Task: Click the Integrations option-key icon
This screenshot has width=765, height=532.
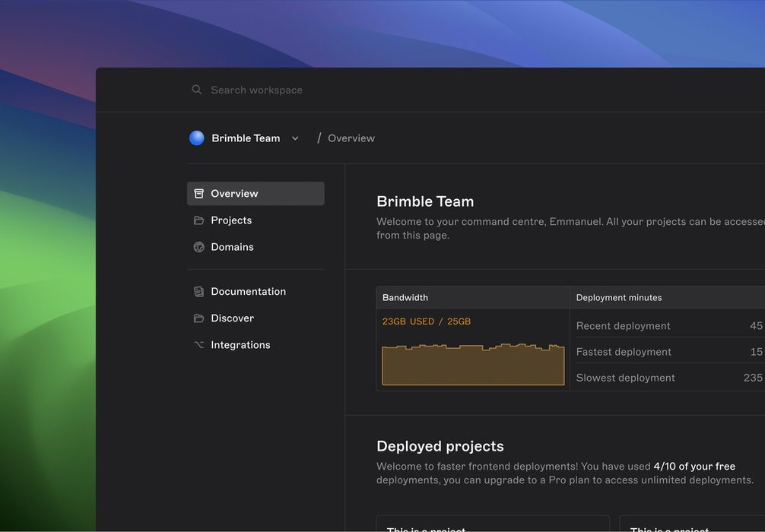Action: click(199, 345)
